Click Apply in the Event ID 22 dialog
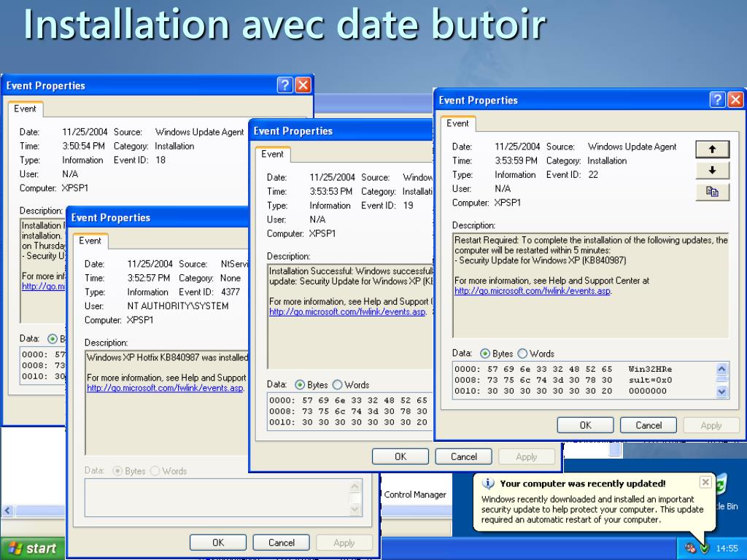 pos(711,425)
